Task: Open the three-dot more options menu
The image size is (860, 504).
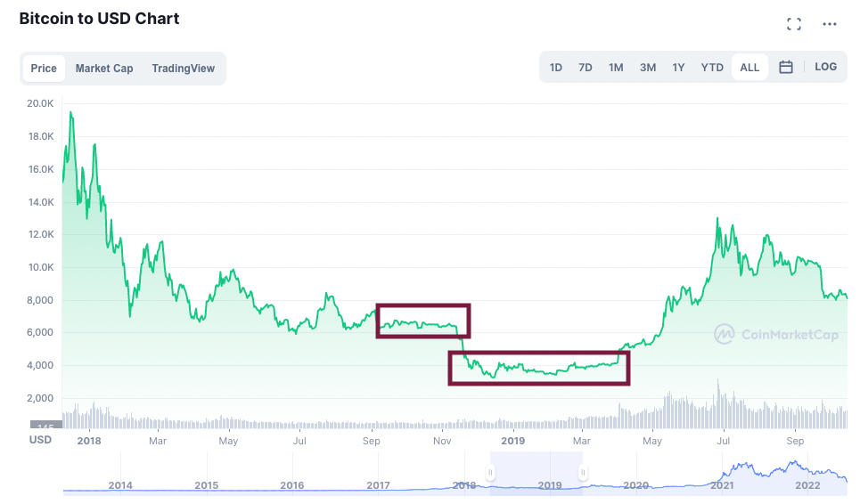Action: [x=830, y=24]
